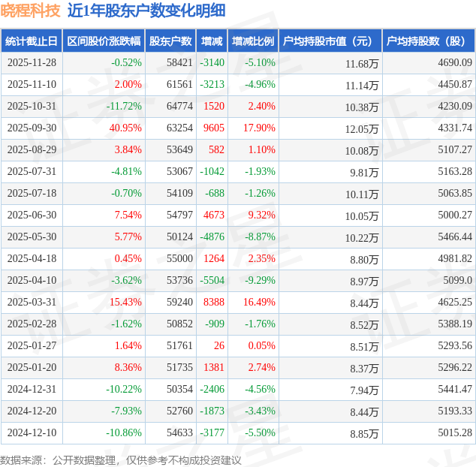Select the 股东户数 column header
This screenshot has width=476, height=467.
170,41
